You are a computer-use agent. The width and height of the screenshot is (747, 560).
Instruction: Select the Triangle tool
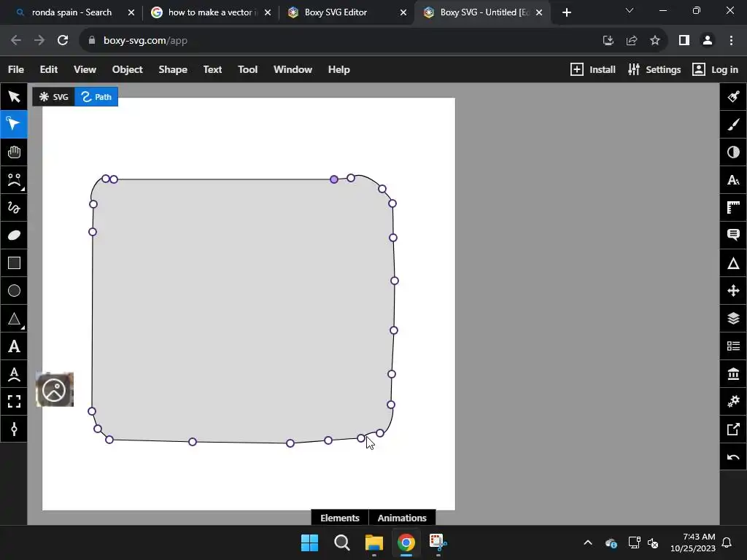pyautogui.click(x=14, y=319)
